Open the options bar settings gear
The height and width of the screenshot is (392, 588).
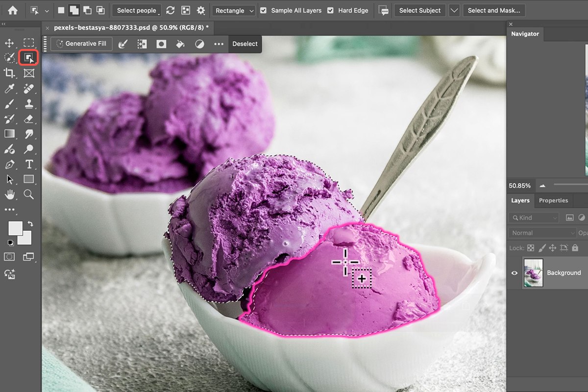[201, 10]
